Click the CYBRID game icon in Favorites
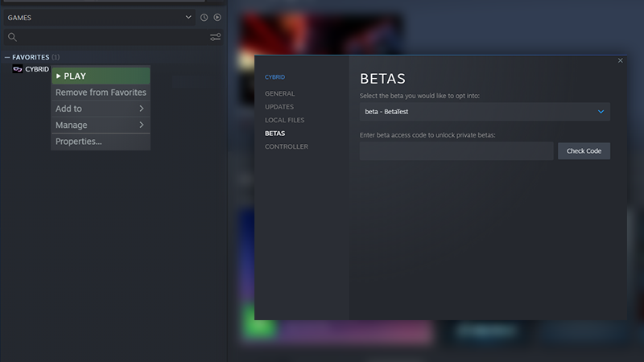Viewport: 644px width, 362px height. click(18, 69)
